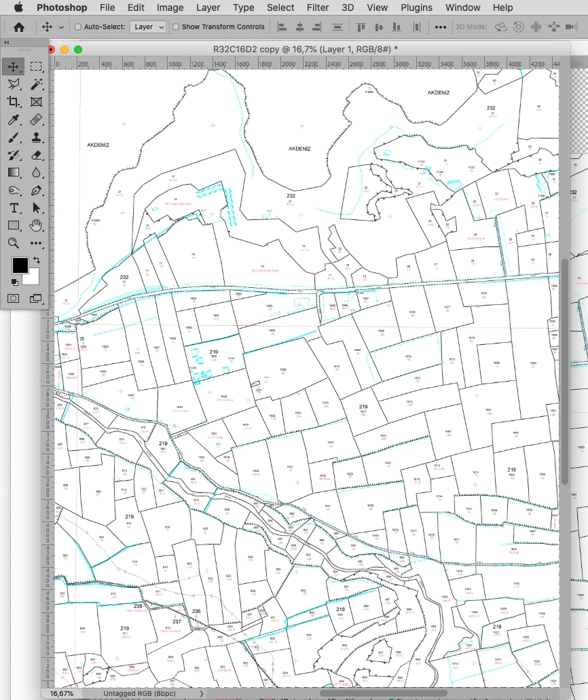
Task: Click the horizontal scrollbar at window bottom
Action: (x=383, y=693)
